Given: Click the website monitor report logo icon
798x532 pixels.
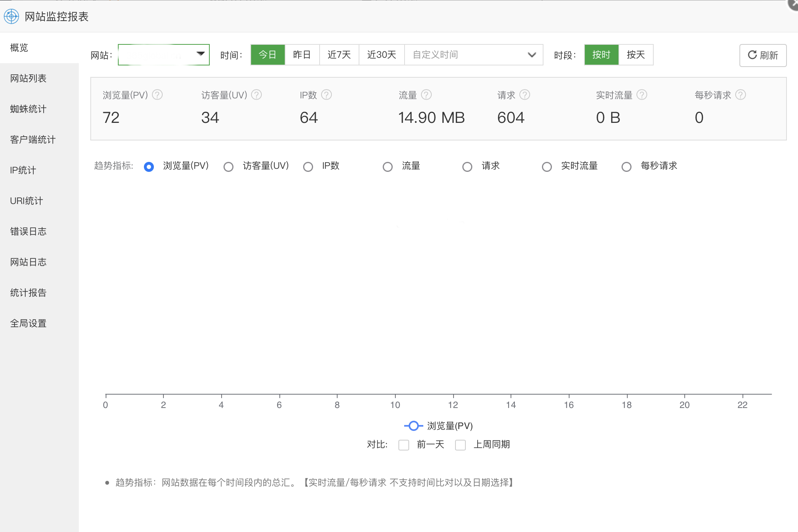Looking at the screenshot, I should tap(11, 16).
